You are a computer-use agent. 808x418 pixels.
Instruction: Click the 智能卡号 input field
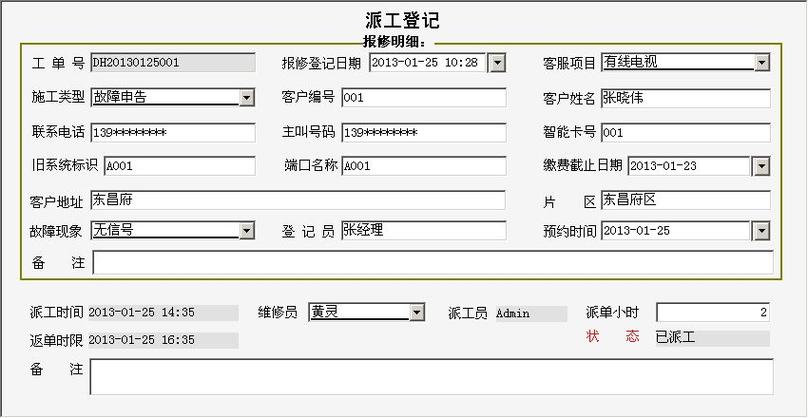(686, 132)
